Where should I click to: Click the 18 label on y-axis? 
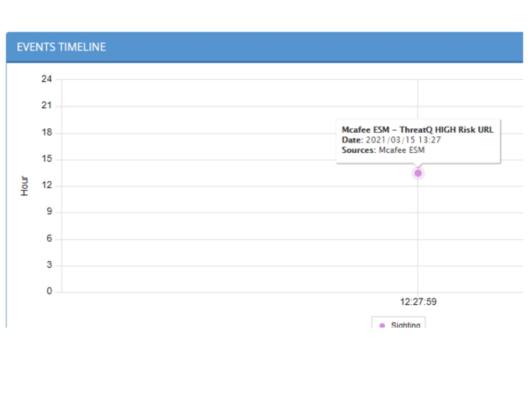(47, 132)
